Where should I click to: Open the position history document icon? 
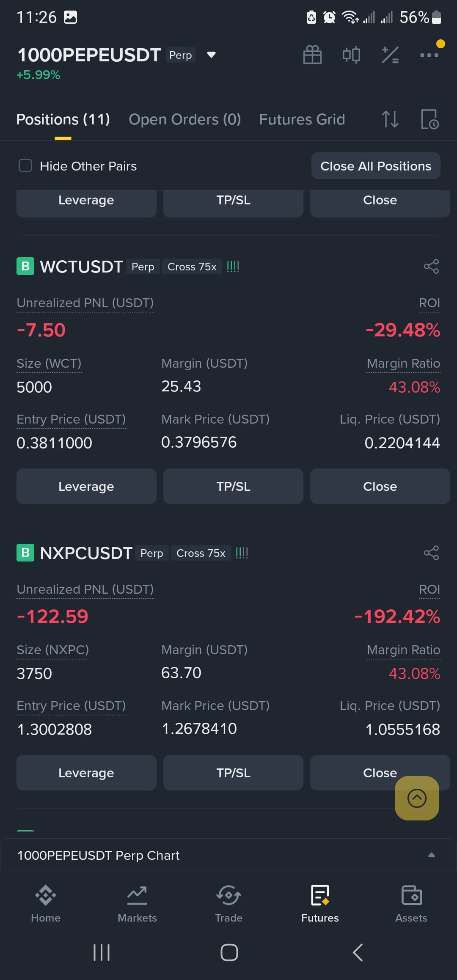[x=429, y=119]
